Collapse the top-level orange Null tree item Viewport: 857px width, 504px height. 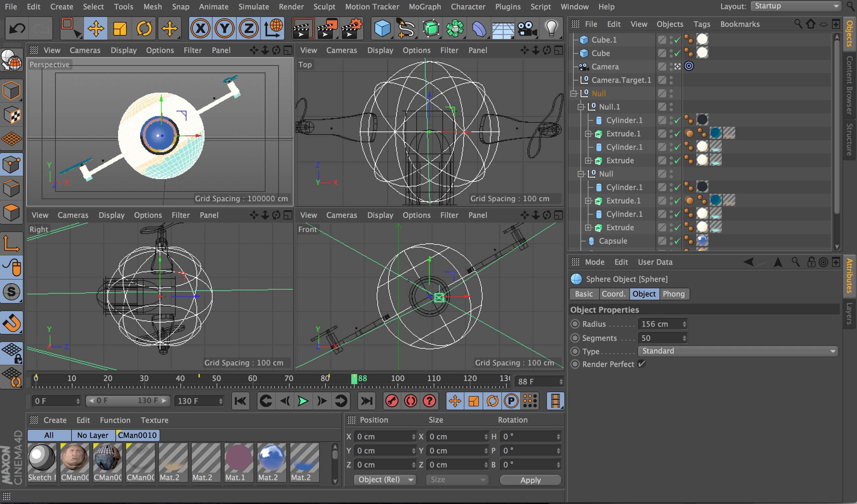574,93
